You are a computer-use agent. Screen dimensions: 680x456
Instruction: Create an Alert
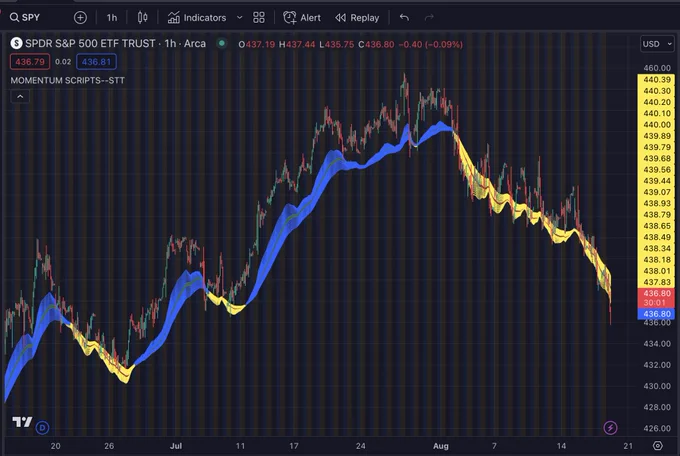click(302, 18)
